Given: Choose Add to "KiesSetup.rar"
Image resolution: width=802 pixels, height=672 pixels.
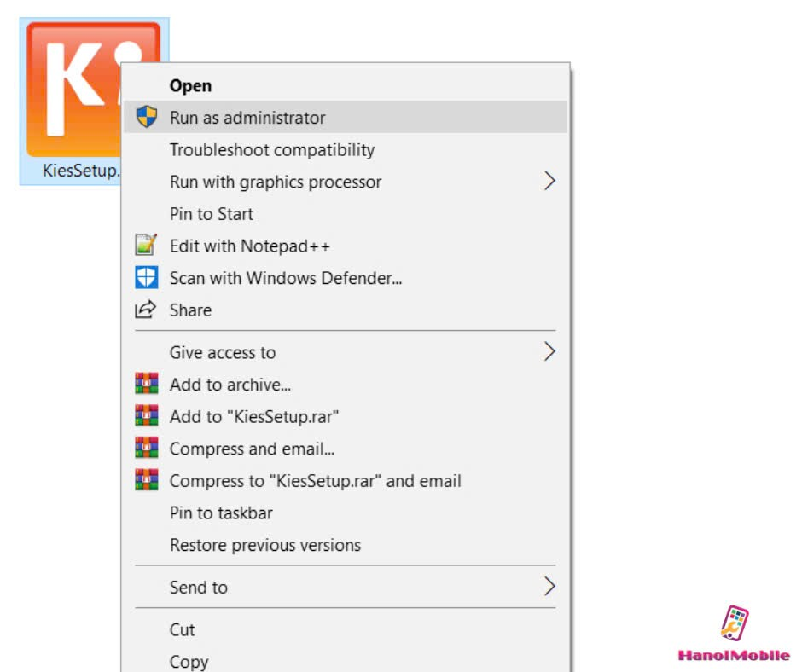Looking at the screenshot, I should click(x=346, y=416).
